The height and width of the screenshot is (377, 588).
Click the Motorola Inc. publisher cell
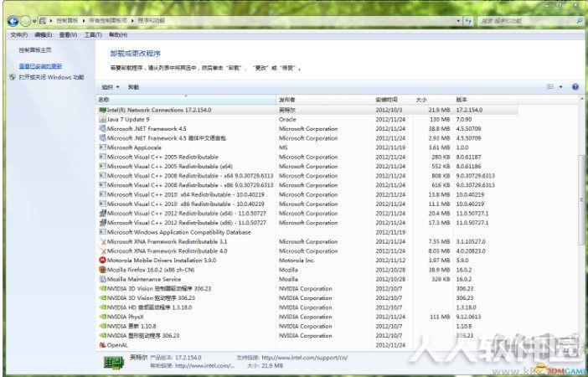pos(297,260)
